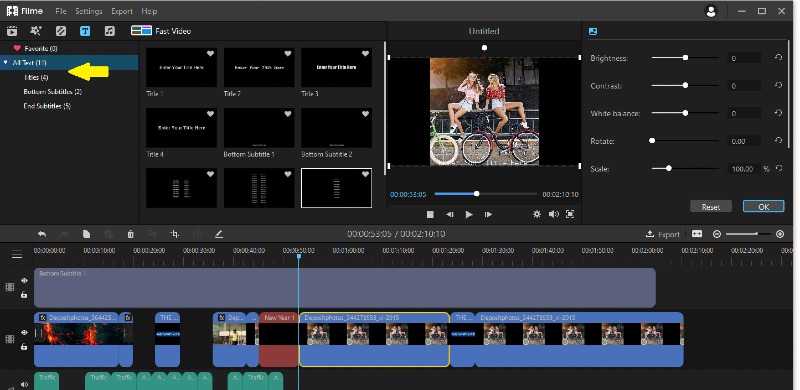
Task: Click the Reset button
Action: click(x=711, y=207)
